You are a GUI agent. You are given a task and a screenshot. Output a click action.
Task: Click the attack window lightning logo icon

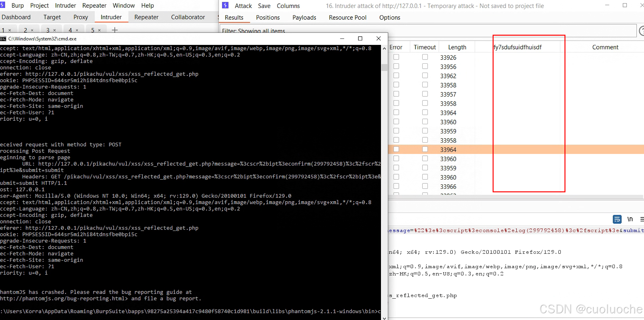pos(225,5)
